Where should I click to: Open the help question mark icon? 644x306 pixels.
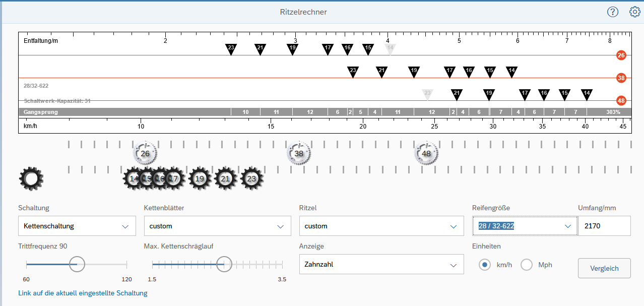pos(612,12)
